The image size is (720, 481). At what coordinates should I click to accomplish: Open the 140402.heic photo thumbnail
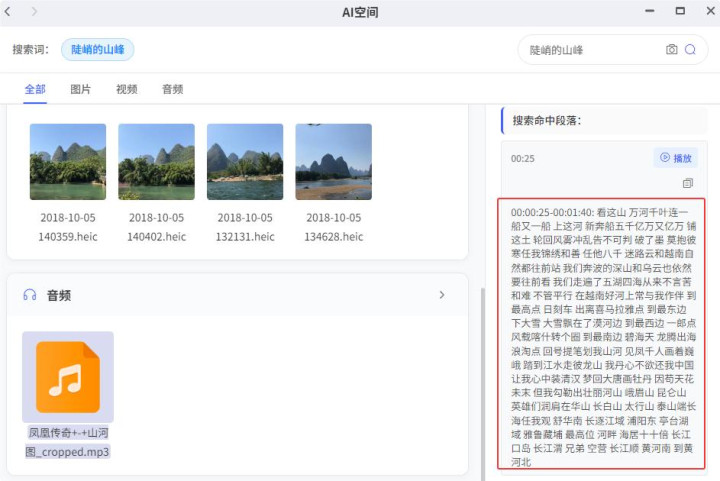(156, 162)
